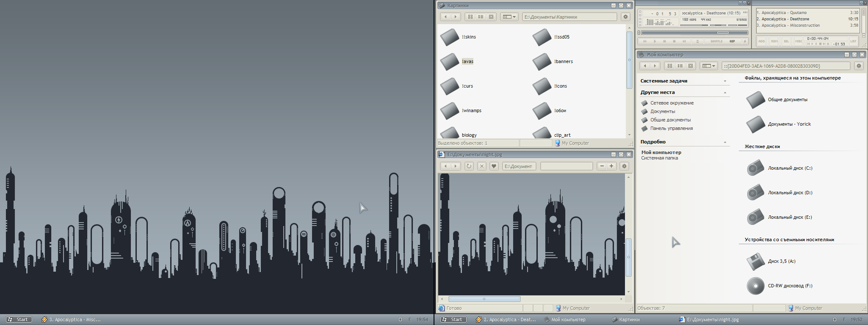
Task: Click Refresh in the night.jpg browser window
Action: [x=469, y=166]
